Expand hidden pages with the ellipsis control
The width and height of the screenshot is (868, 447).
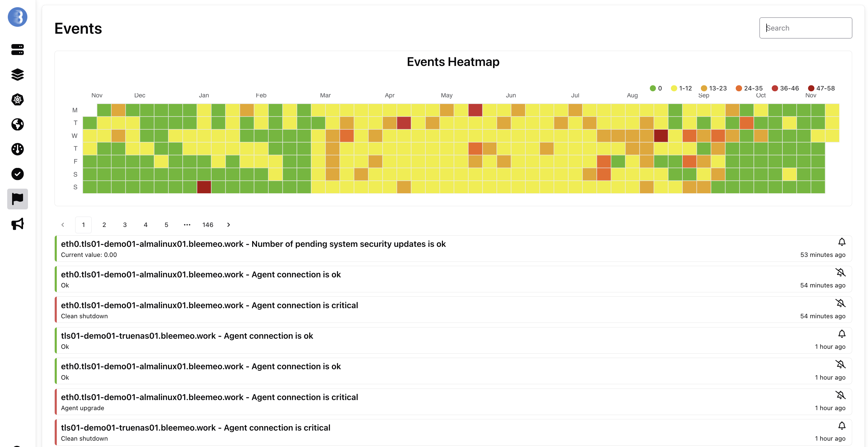click(x=187, y=225)
